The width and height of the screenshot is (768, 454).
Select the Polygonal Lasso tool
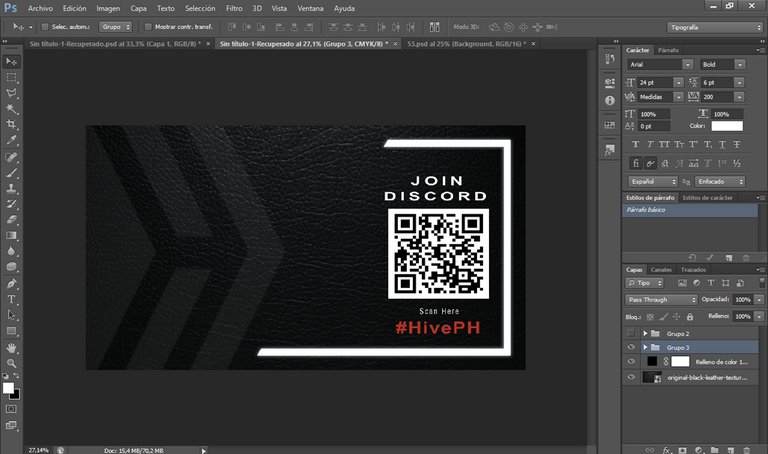[11, 93]
